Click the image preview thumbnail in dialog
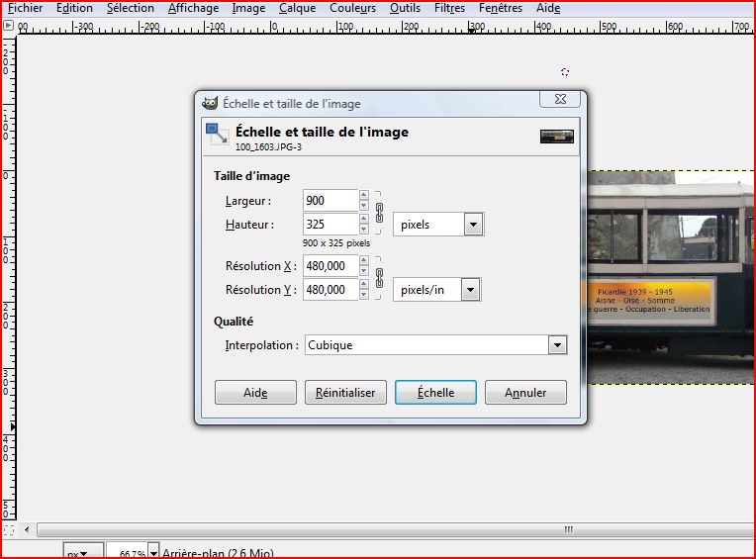 (557, 137)
